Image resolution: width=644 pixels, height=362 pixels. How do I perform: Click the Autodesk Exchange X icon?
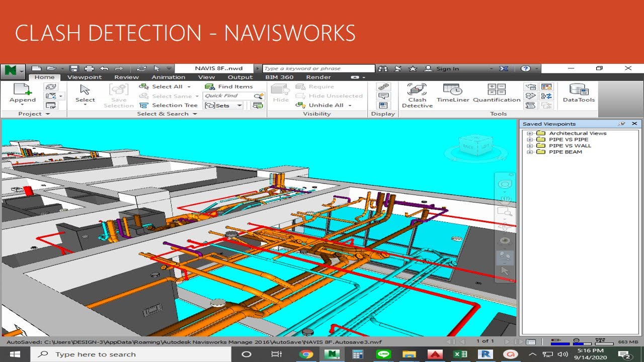click(504, 68)
